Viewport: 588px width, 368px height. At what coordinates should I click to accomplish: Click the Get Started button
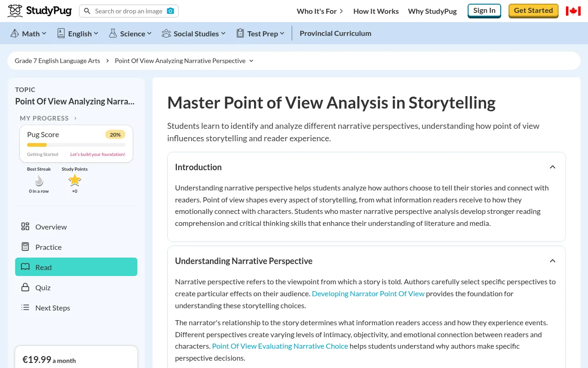tap(533, 11)
